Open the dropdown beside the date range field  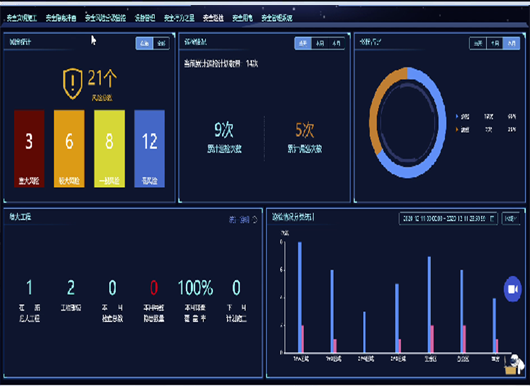511,218
